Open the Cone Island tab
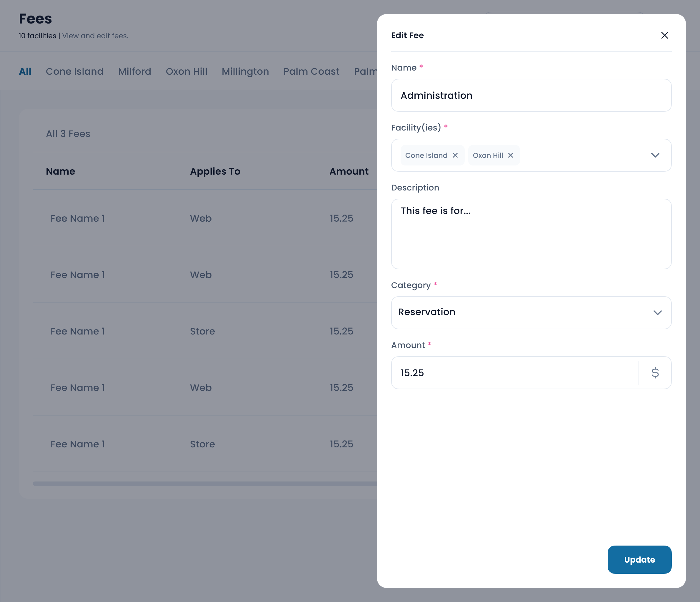The height and width of the screenshot is (602, 700). tap(74, 72)
